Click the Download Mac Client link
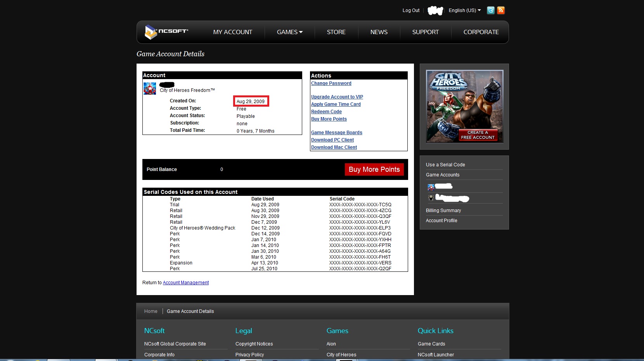This screenshot has height=361, width=644. [x=334, y=147]
